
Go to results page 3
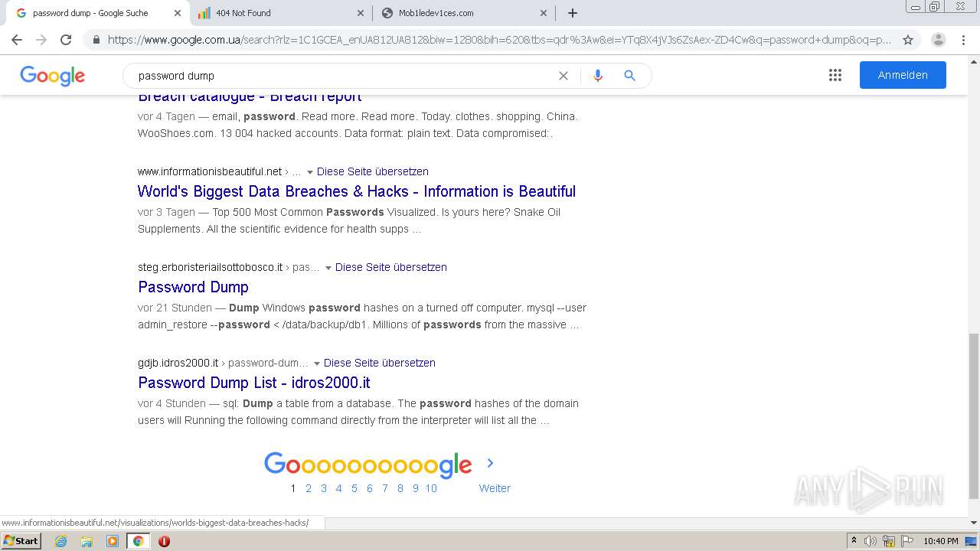pyautogui.click(x=324, y=488)
